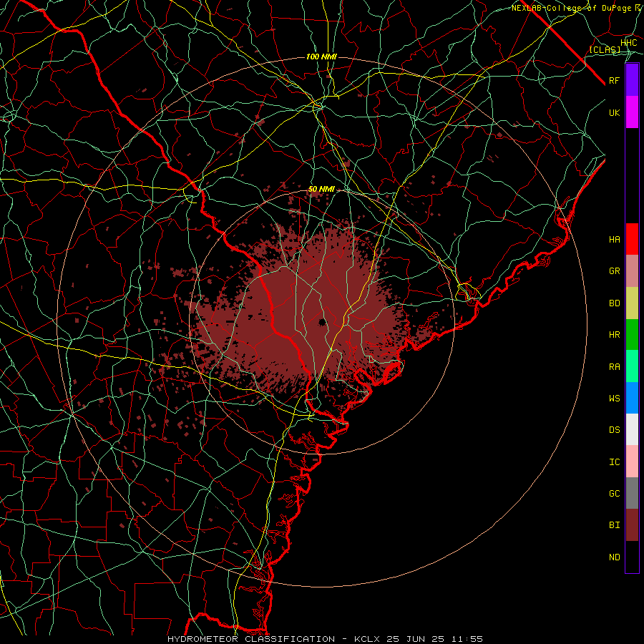
Task: Click the 25 JUN 25 date text
Action: click(416, 639)
